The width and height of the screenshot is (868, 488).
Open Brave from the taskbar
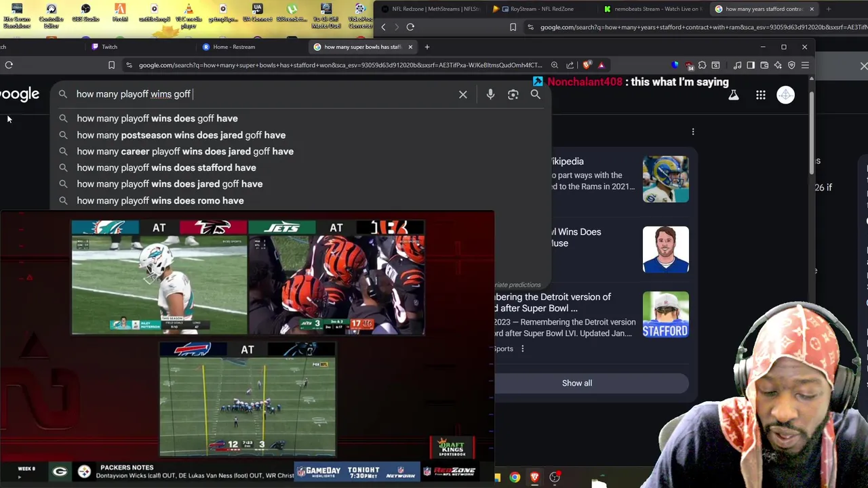tap(534, 477)
